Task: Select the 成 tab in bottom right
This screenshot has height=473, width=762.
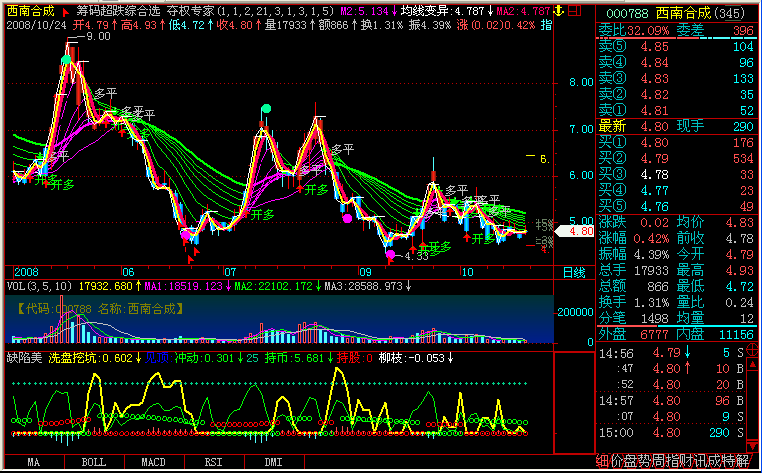Action: (715, 460)
